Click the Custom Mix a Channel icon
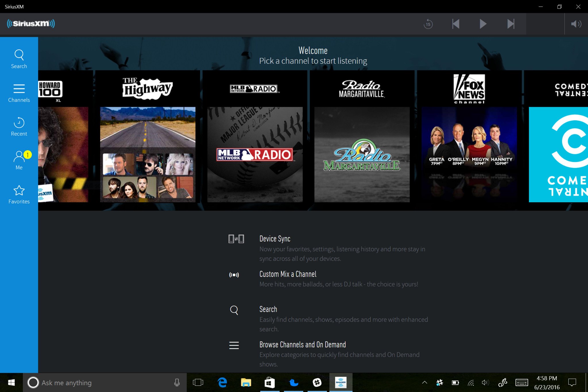Viewport: 588px width, 392px height. [234, 275]
